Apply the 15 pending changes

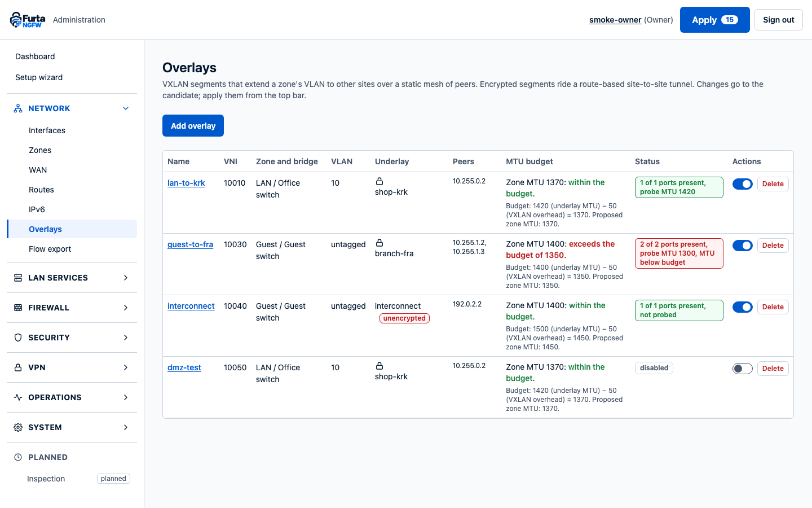[x=714, y=20]
